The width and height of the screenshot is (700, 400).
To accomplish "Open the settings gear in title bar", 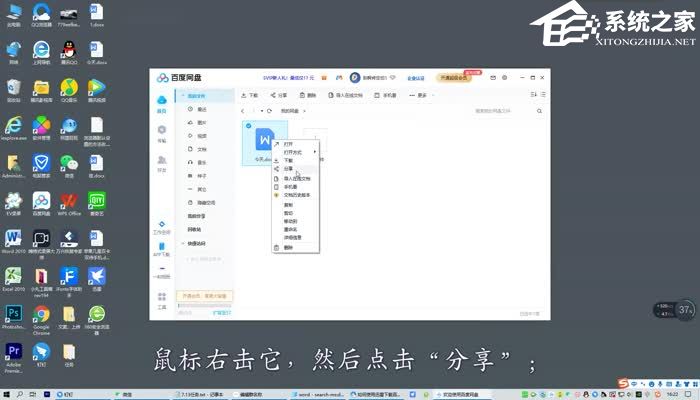I will (504, 78).
